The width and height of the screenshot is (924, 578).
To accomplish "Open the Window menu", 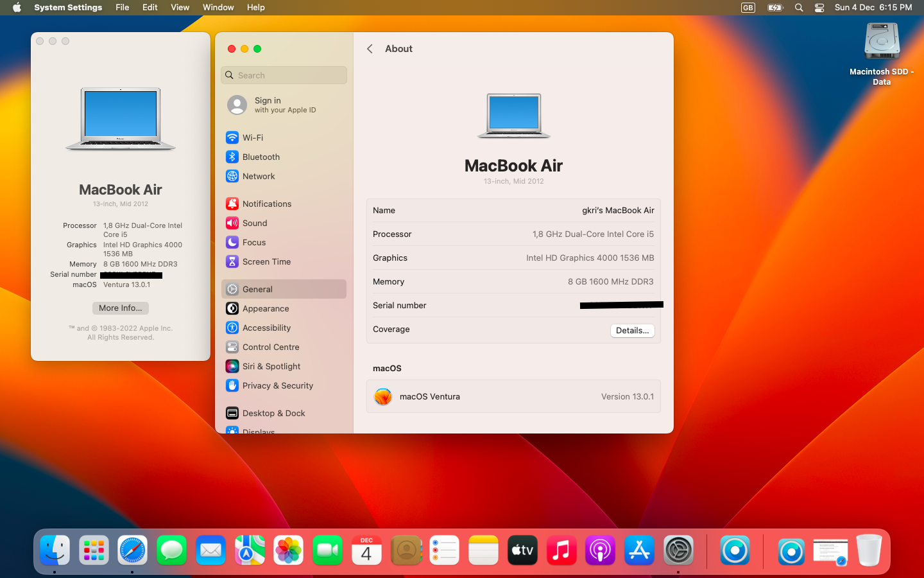I will (x=218, y=8).
